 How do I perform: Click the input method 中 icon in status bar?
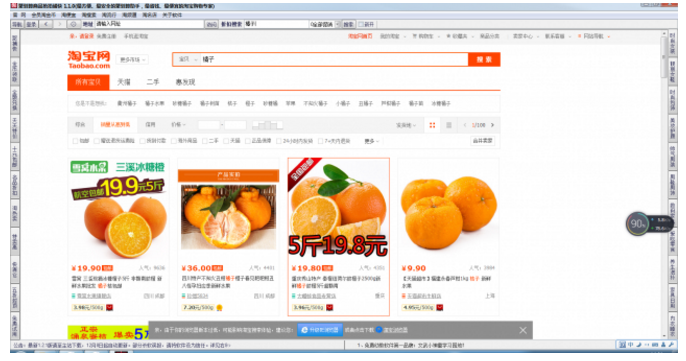coord(630,345)
